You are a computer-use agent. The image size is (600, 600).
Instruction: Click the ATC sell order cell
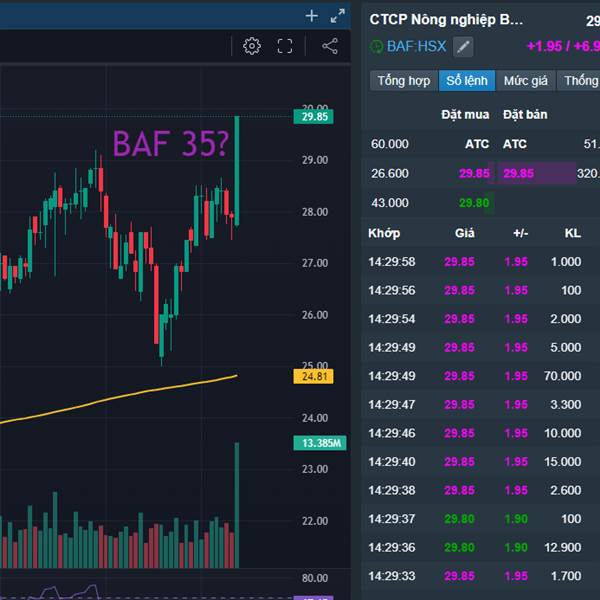(x=515, y=144)
